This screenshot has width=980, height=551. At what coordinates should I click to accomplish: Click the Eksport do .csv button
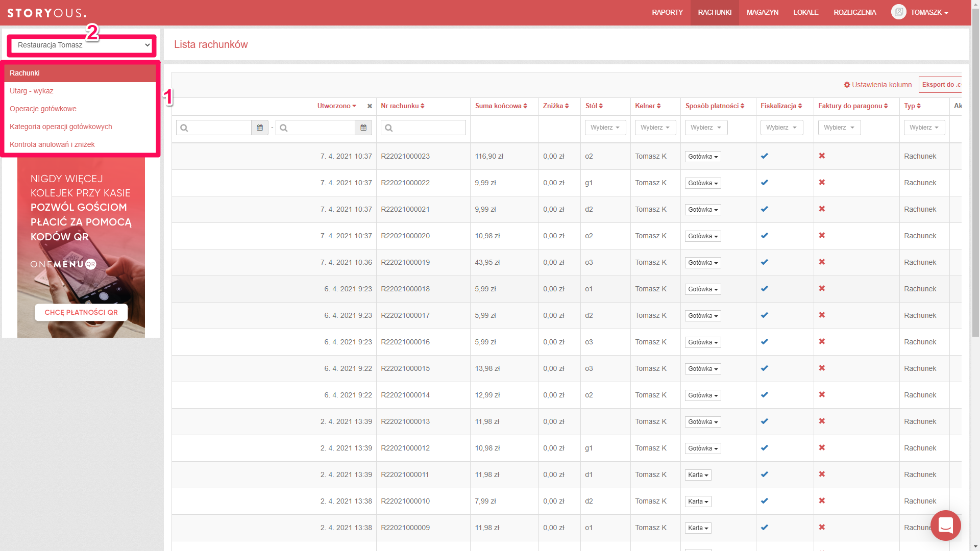click(x=940, y=85)
